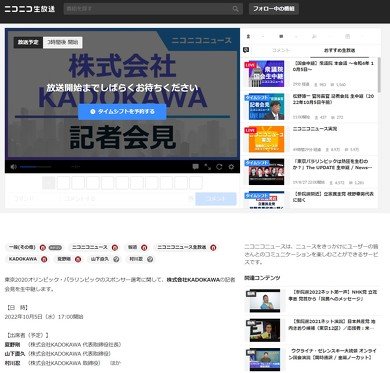Click the header search input field
The width and height of the screenshot is (390, 373).
[x=148, y=9]
